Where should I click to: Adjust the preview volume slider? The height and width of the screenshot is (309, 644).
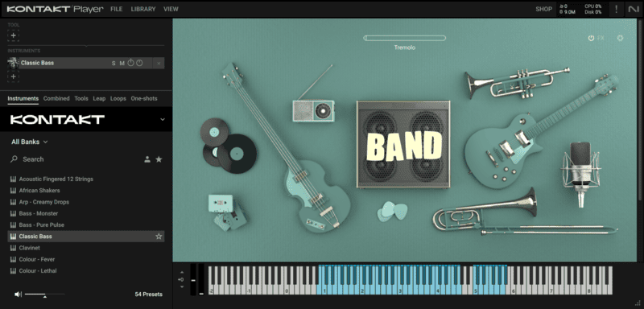tap(44, 295)
